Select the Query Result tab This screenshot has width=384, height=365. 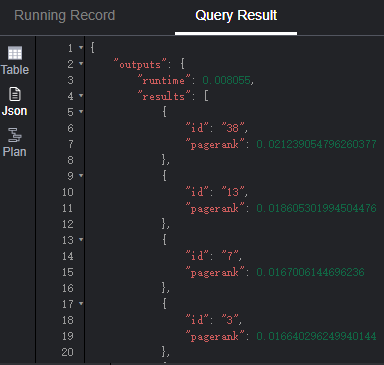click(236, 15)
